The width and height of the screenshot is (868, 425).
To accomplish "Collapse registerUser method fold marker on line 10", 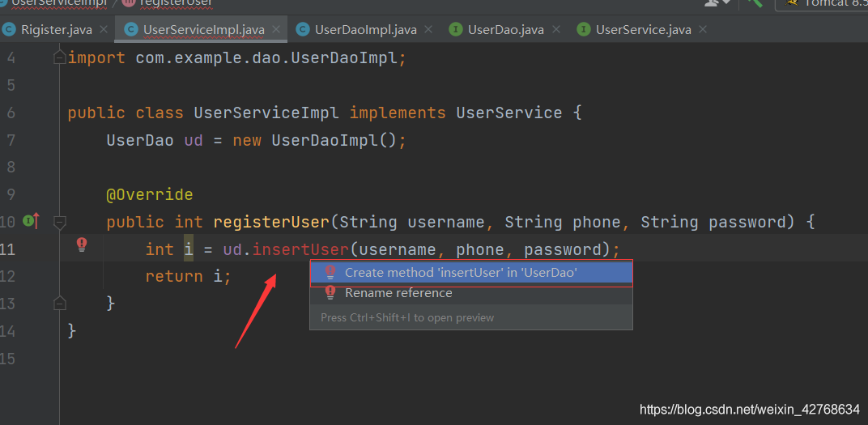I will pyautogui.click(x=59, y=221).
